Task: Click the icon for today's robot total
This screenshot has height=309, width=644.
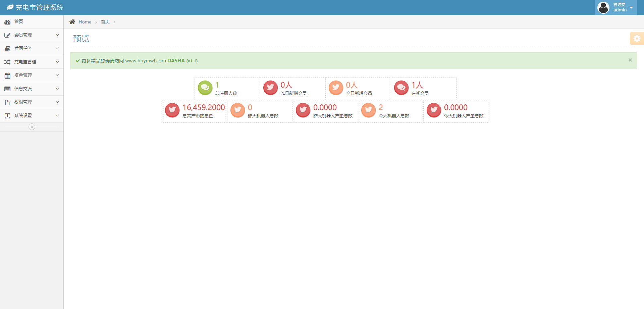Action: pyautogui.click(x=368, y=110)
